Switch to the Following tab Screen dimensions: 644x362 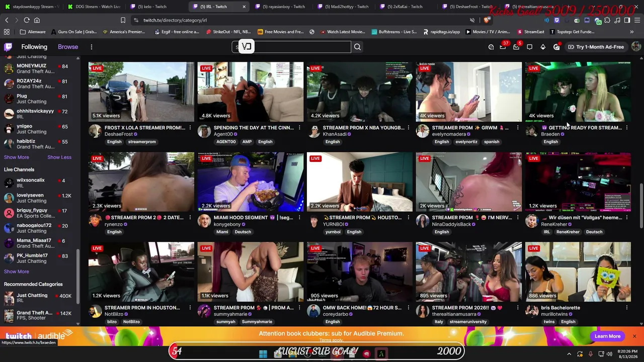[x=34, y=47]
